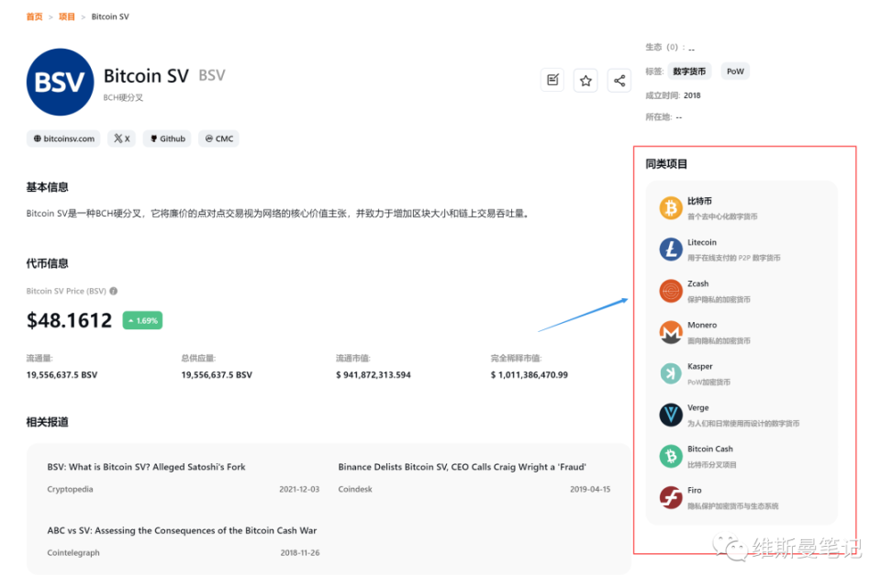Visit the bitcoinsv.com website link

(x=63, y=139)
